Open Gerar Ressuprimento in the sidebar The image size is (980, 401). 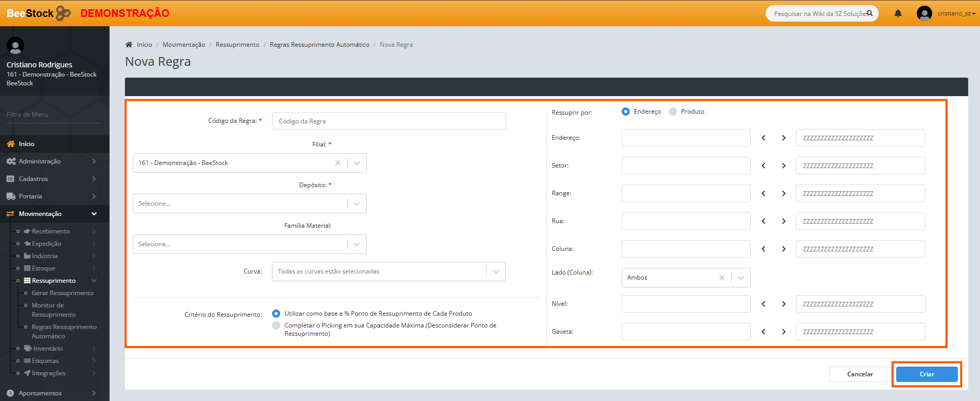[x=62, y=293]
